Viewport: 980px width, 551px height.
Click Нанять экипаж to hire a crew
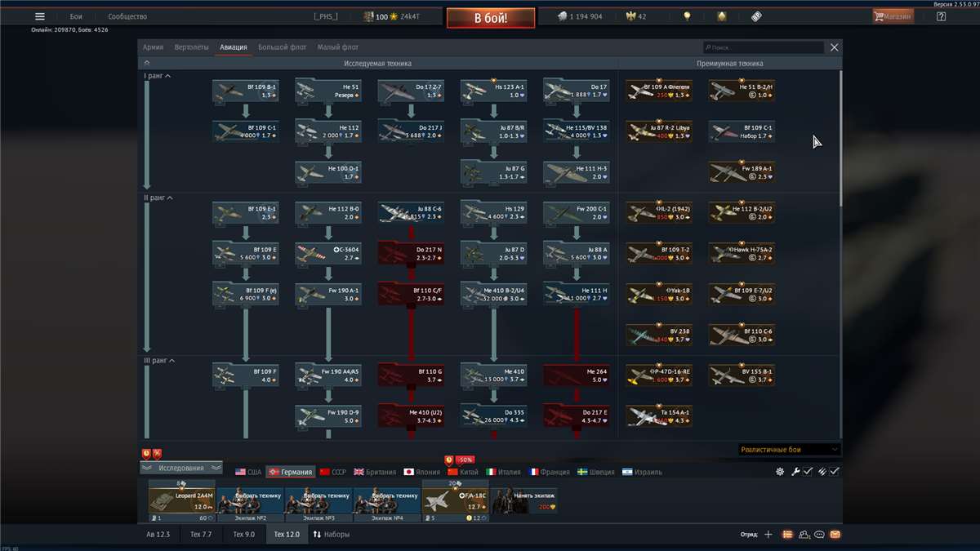click(532, 495)
